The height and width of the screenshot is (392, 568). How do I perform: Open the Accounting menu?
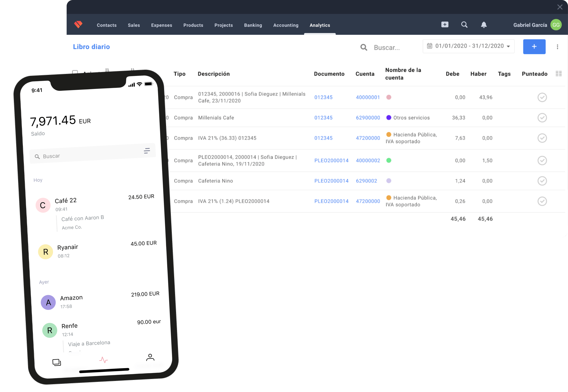(x=286, y=25)
